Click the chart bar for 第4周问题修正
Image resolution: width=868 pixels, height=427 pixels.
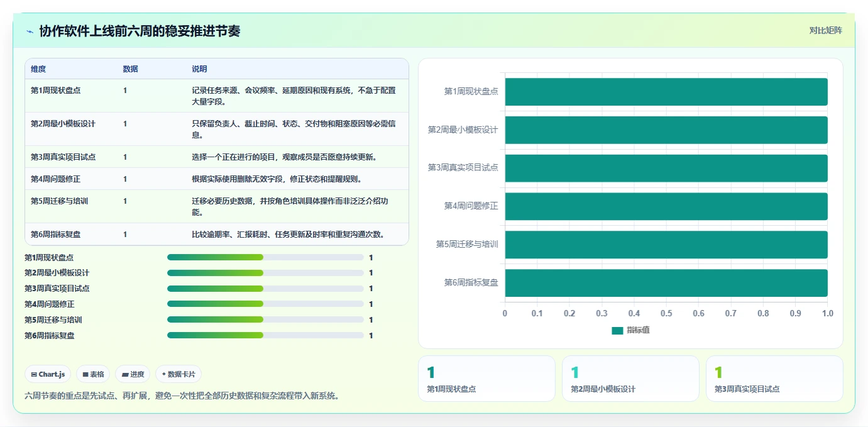click(x=666, y=206)
